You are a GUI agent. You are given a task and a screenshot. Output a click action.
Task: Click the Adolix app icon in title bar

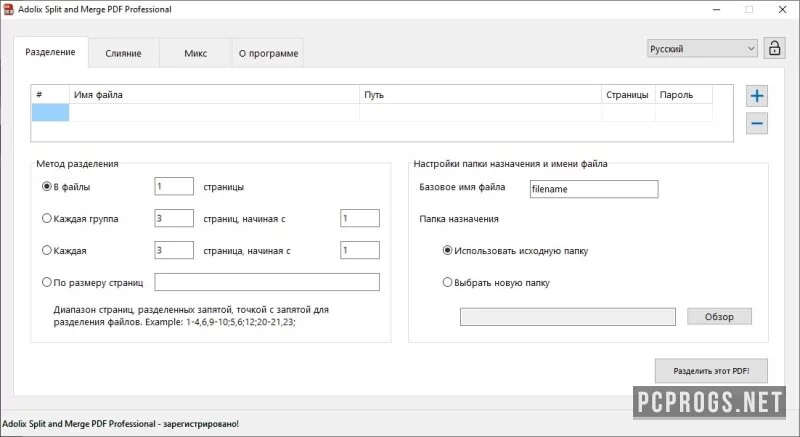click(8, 9)
